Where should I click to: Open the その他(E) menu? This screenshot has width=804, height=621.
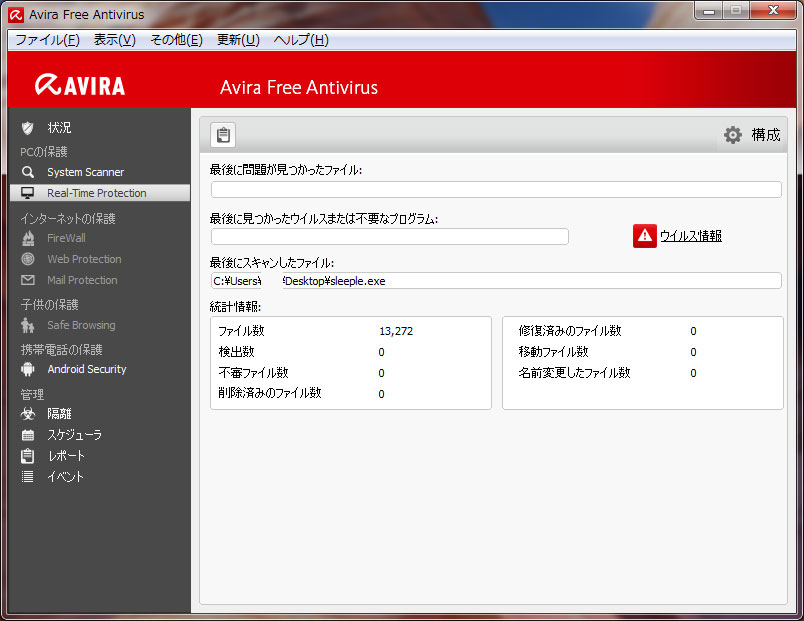point(176,39)
